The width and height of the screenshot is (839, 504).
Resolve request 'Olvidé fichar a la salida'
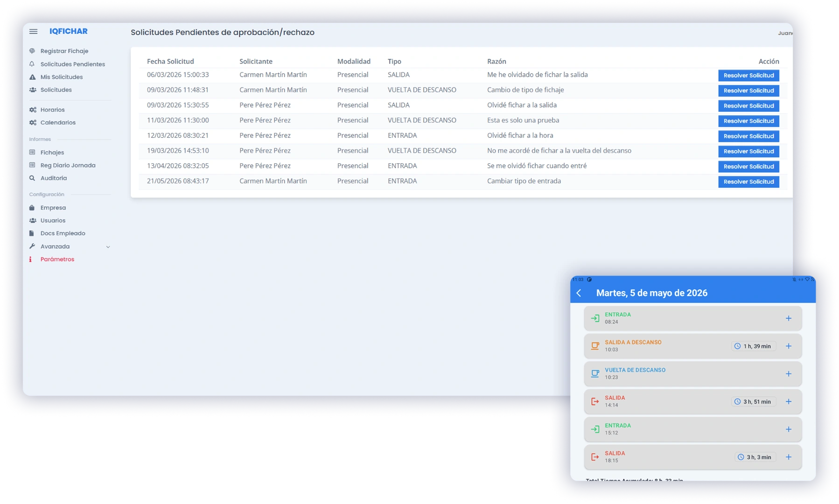point(748,105)
